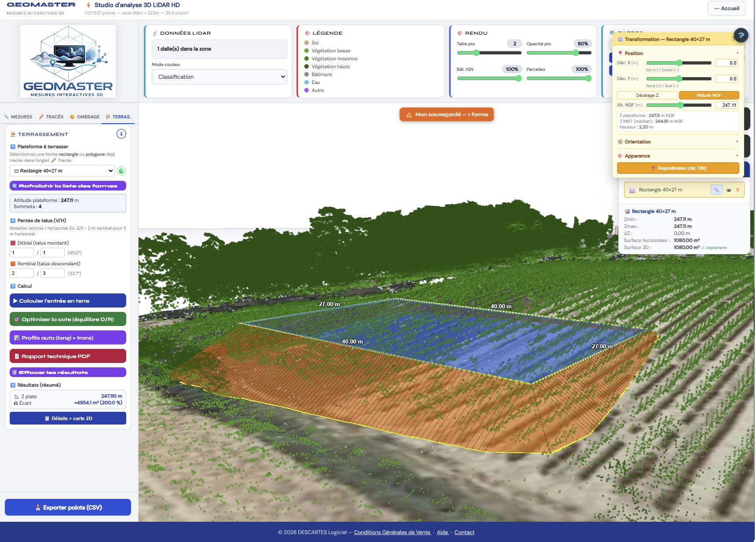Hide Rectangle 40×27 m using the eye icon
The height and width of the screenshot is (542, 756).
click(729, 190)
